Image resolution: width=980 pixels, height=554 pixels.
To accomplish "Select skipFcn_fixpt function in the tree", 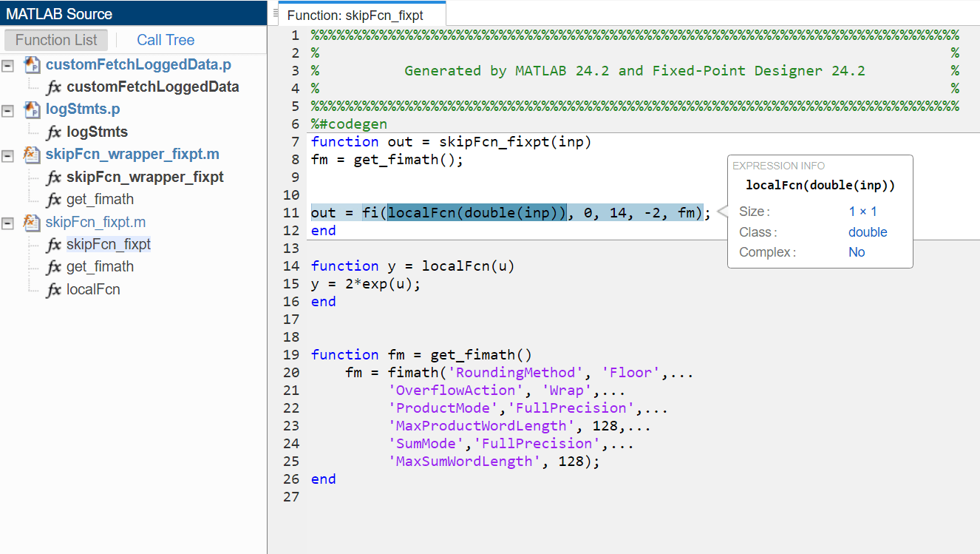I will point(108,244).
